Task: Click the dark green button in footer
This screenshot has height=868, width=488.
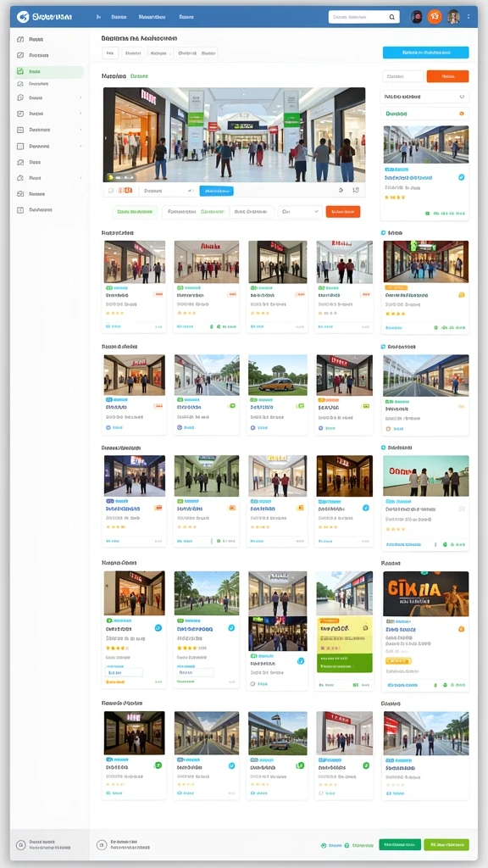Action: tap(400, 845)
